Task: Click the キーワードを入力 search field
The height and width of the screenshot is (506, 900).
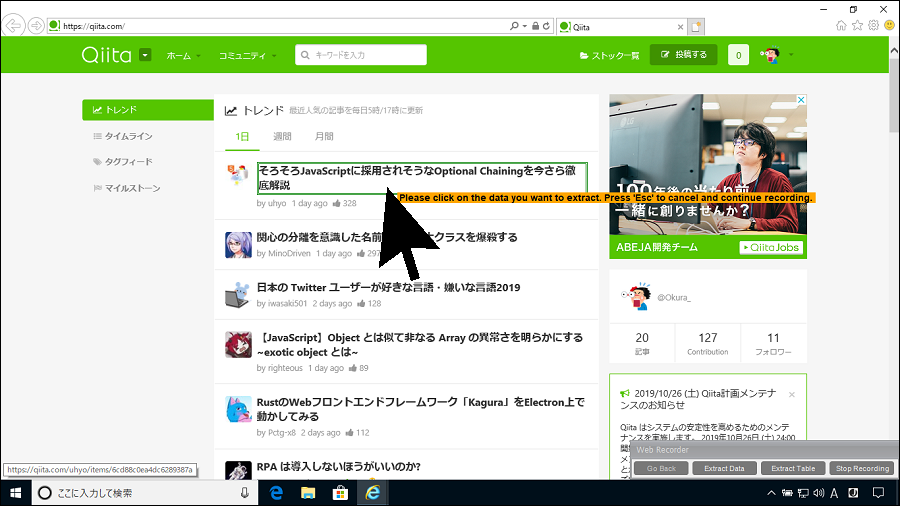Action: coord(360,55)
